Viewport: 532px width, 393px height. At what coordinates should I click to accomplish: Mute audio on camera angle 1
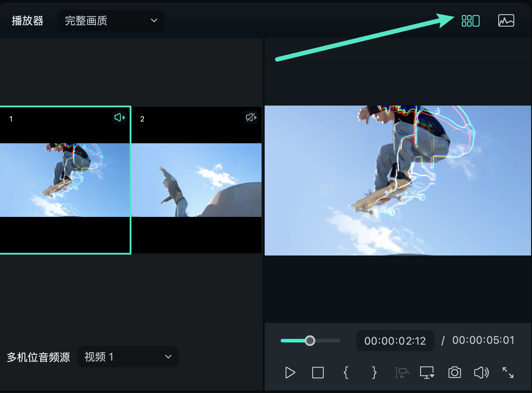[x=119, y=117]
